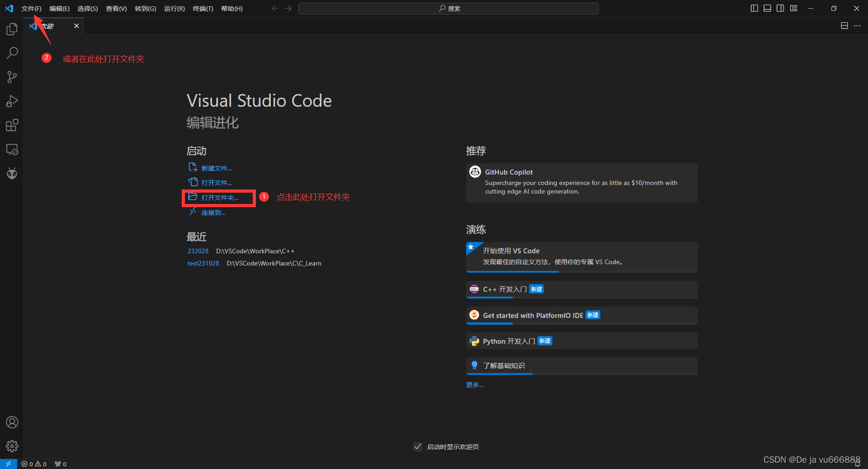Click the top command center search box
868x469 pixels.
click(448, 9)
